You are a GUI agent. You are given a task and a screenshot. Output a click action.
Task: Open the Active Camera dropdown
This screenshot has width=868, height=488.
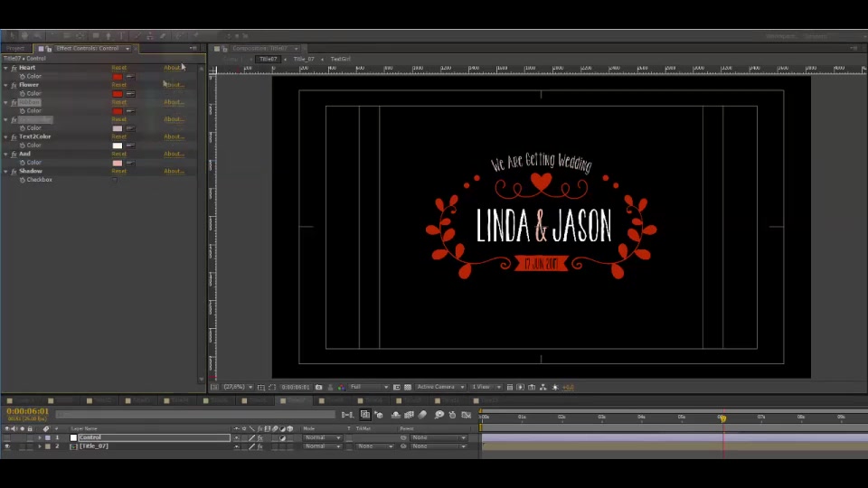click(440, 388)
